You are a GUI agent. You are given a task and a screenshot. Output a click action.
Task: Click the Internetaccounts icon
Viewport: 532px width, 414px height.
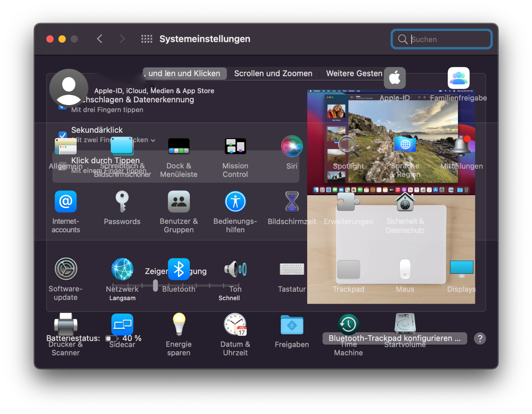(65, 202)
